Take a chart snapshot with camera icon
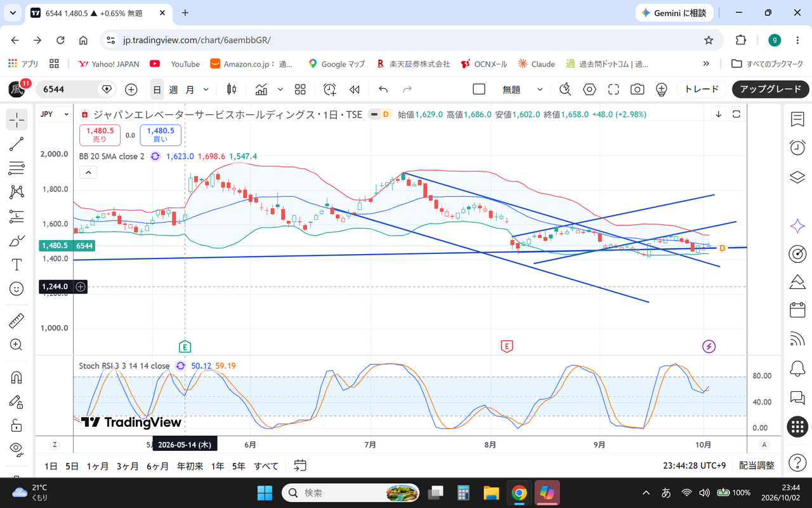 638,90
